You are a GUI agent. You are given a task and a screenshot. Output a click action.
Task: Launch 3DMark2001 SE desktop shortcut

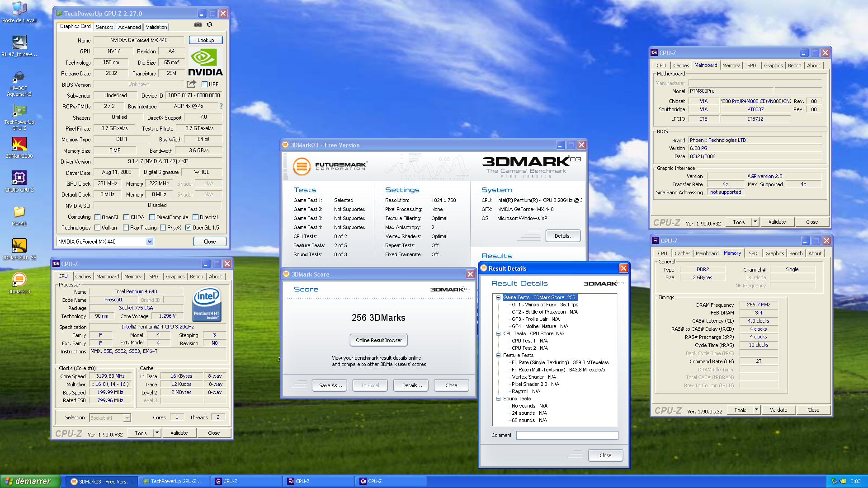(x=19, y=249)
